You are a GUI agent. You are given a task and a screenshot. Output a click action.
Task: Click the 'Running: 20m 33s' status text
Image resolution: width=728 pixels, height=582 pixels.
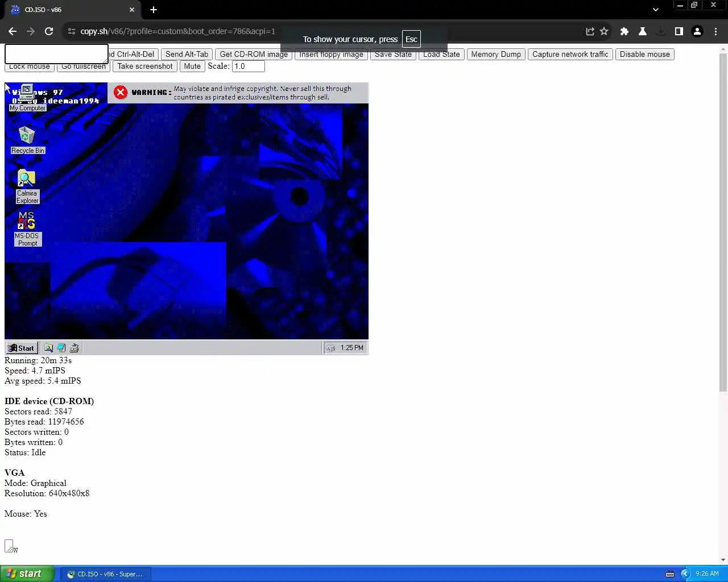click(x=38, y=360)
